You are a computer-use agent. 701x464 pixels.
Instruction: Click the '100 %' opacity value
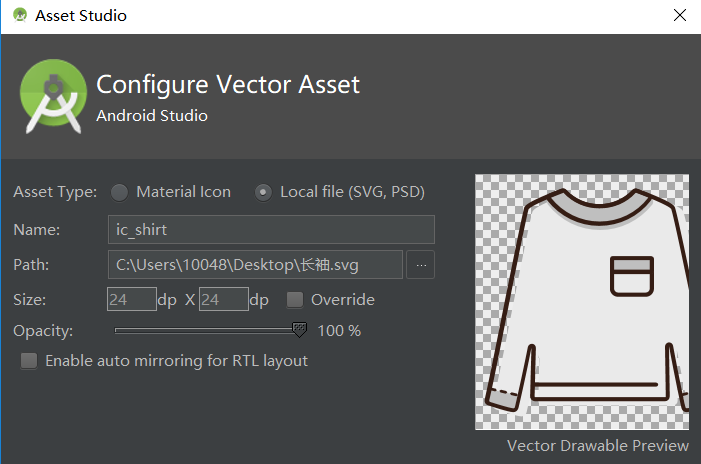339,331
